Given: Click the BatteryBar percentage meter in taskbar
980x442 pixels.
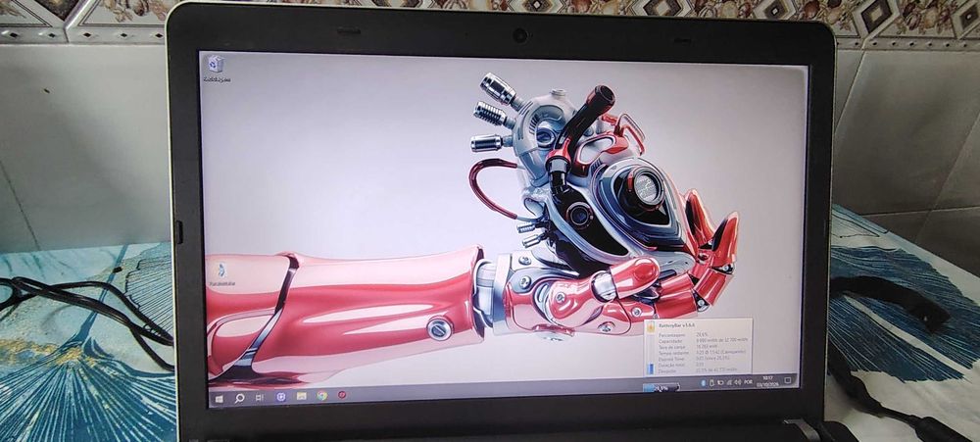Looking at the screenshot, I should [661, 388].
